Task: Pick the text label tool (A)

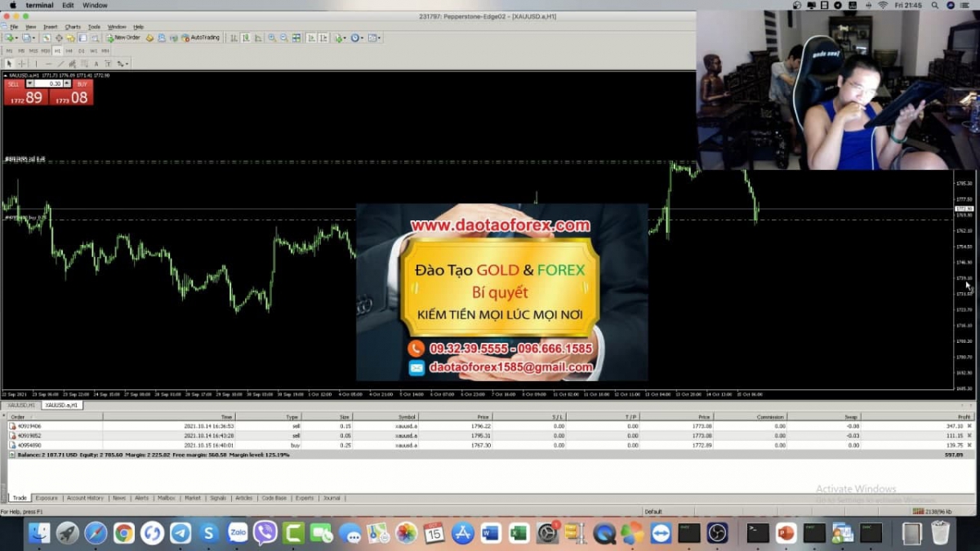Action: [x=96, y=64]
